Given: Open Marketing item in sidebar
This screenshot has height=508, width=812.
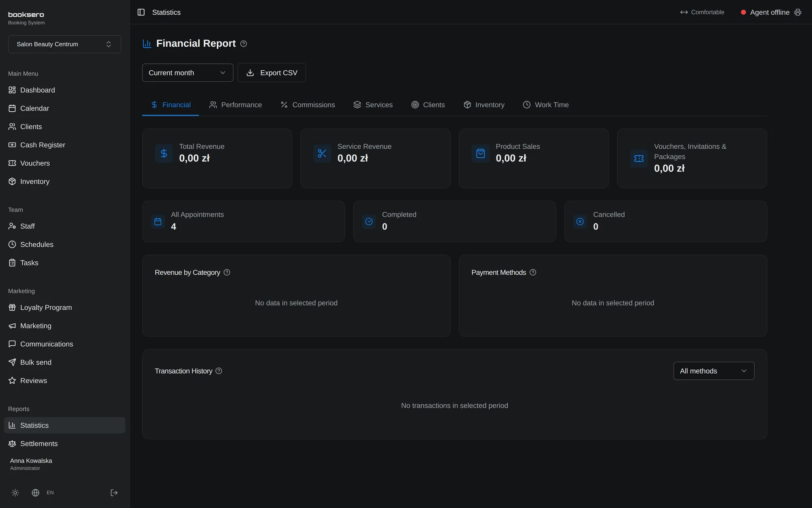Looking at the screenshot, I should pos(65,326).
